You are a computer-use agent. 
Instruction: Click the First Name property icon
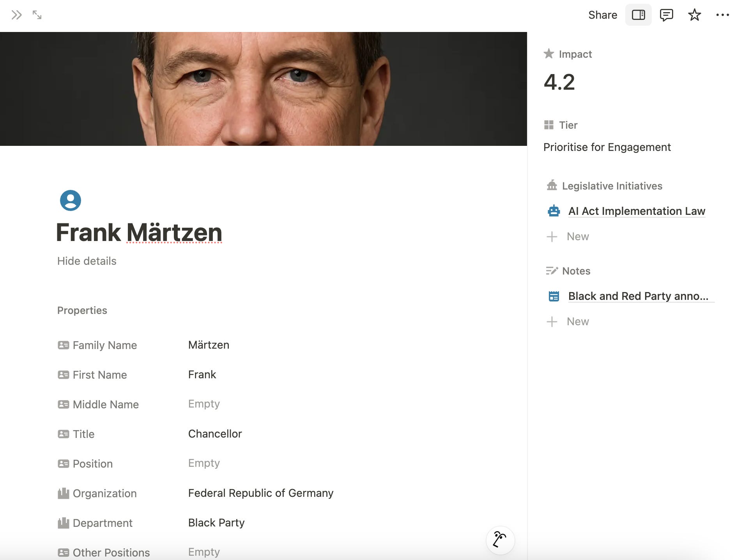(64, 375)
